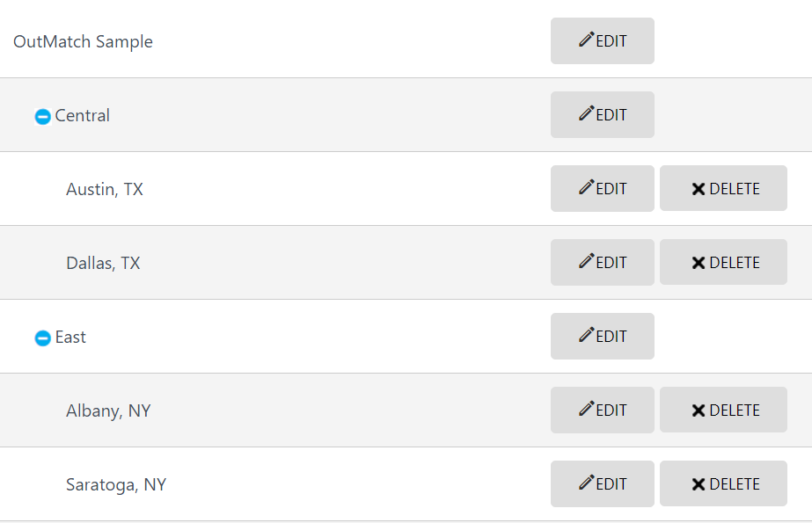Image resolution: width=812 pixels, height=523 pixels.
Task: Collapse the Central region group
Action: tap(42, 116)
